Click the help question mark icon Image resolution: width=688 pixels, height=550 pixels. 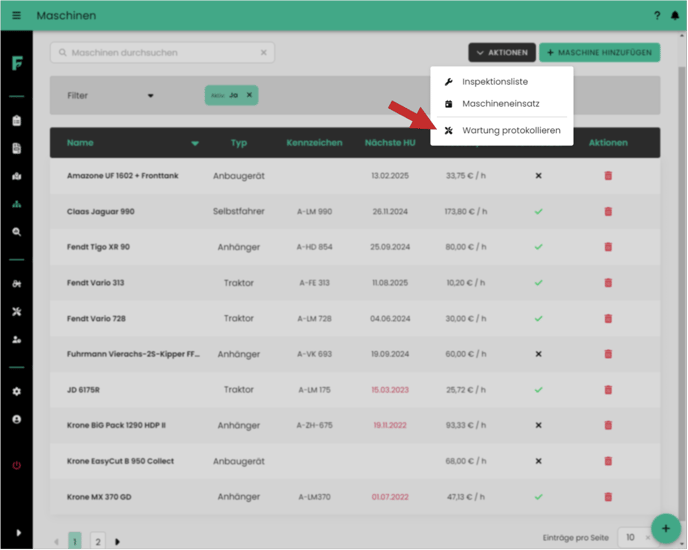(657, 16)
